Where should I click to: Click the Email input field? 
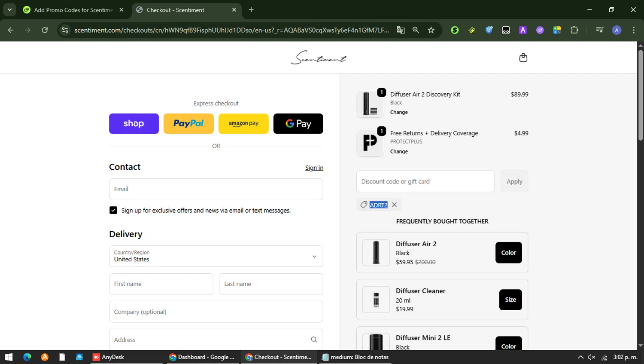coord(216,189)
